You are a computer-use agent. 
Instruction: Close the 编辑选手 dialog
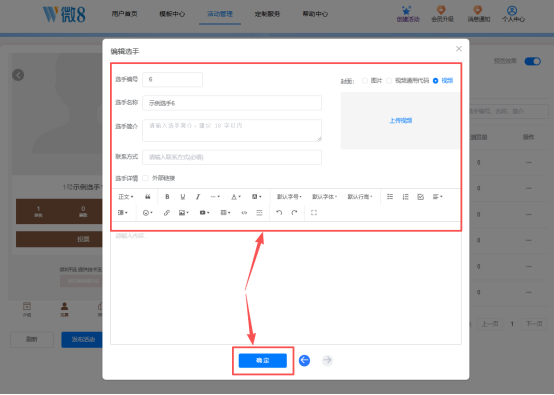pos(459,49)
